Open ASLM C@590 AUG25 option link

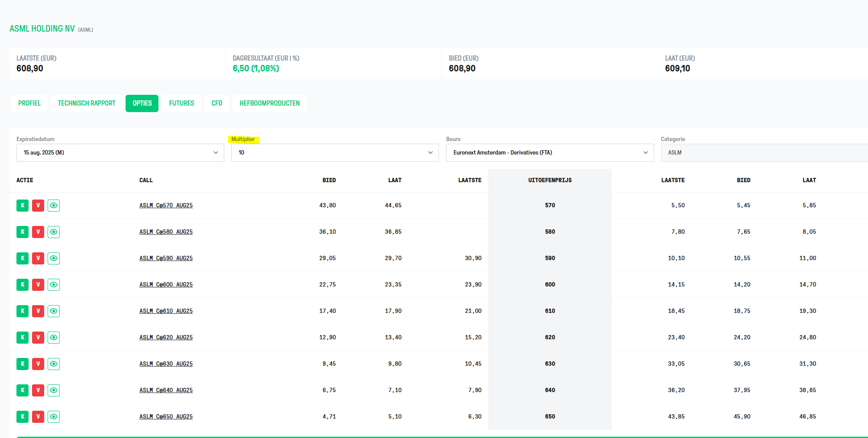pyautogui.click(x=166, y=258)
